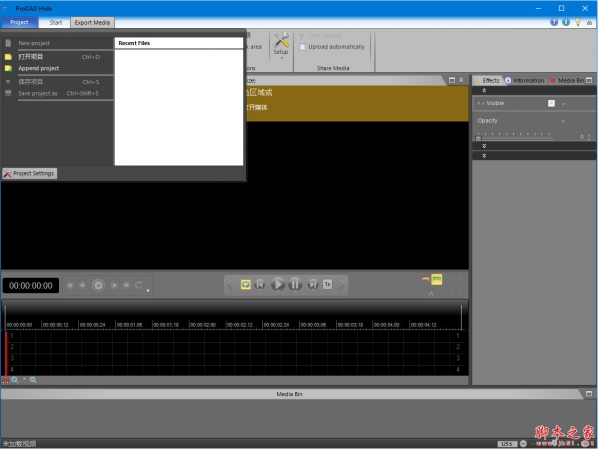Image resolution: width=600 pixels, height=449 pixels.
Task: Expand the bottom collapsed section in Effects panel
Action: (484, 156)
